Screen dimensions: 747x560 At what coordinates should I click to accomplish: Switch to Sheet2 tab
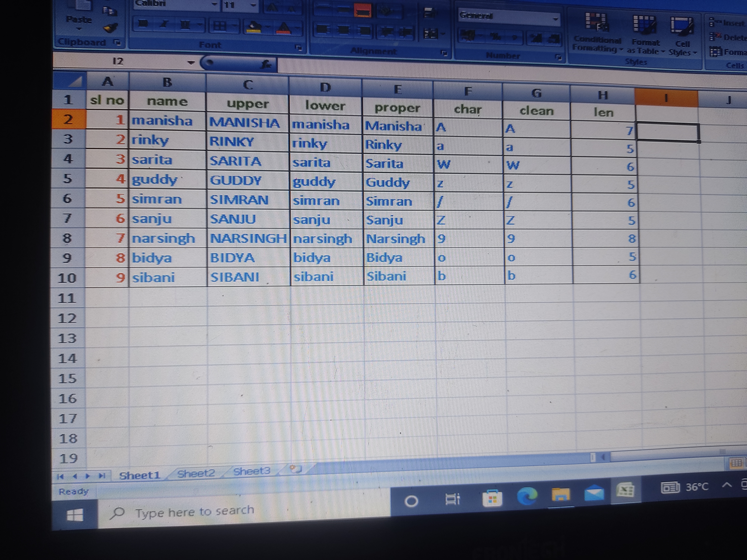point(196,474)
